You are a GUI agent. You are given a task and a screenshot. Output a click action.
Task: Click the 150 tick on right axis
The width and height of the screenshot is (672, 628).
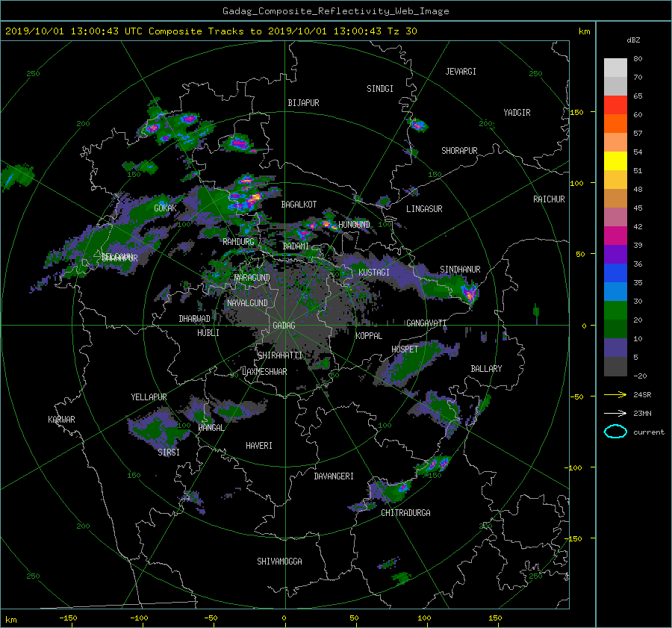point(577,112)
